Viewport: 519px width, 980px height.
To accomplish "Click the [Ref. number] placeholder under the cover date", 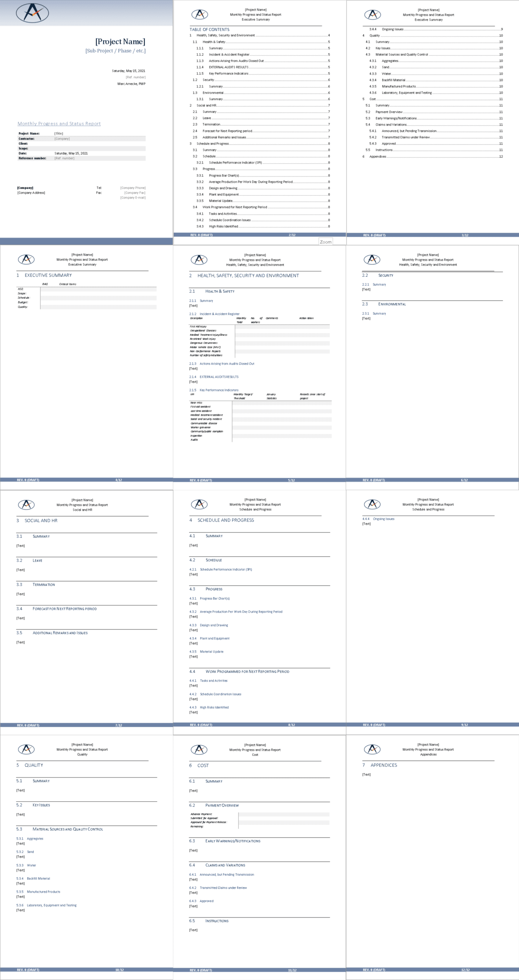I will (x=136, y=77).
